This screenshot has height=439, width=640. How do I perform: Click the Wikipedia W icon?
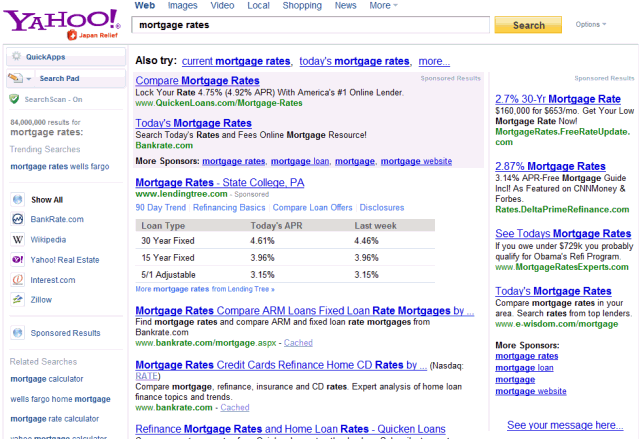[18, 239]
